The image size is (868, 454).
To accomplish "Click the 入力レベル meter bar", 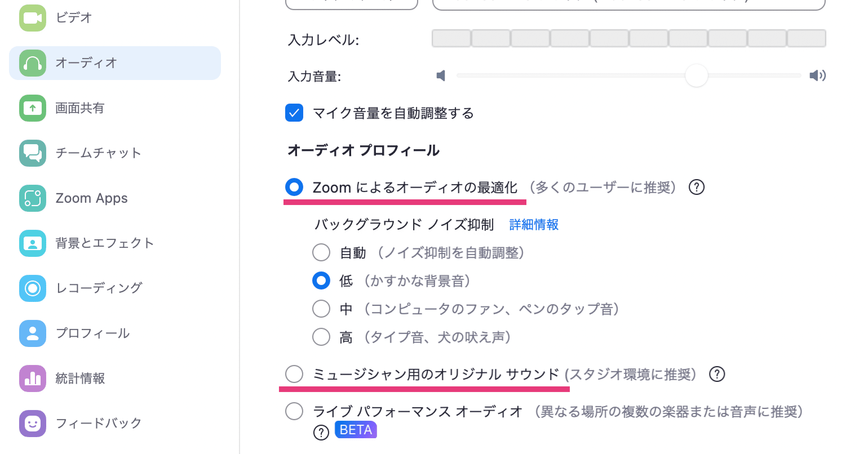I will click(x=628, y=38).
